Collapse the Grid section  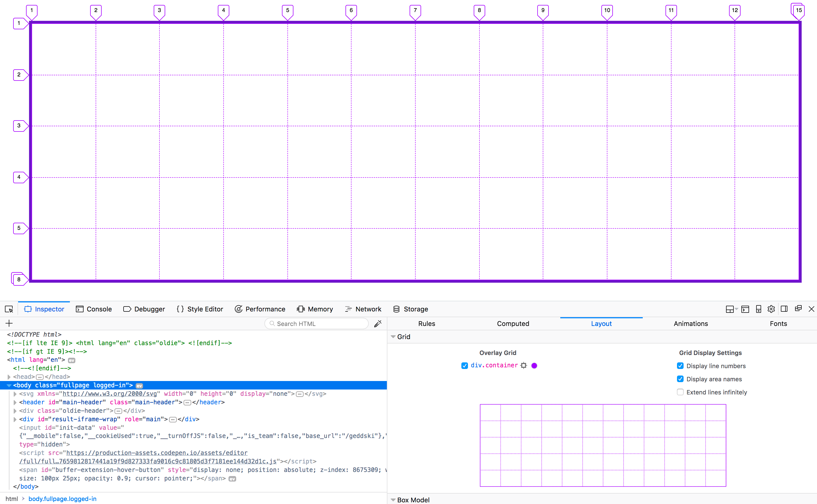coord(393,337)
